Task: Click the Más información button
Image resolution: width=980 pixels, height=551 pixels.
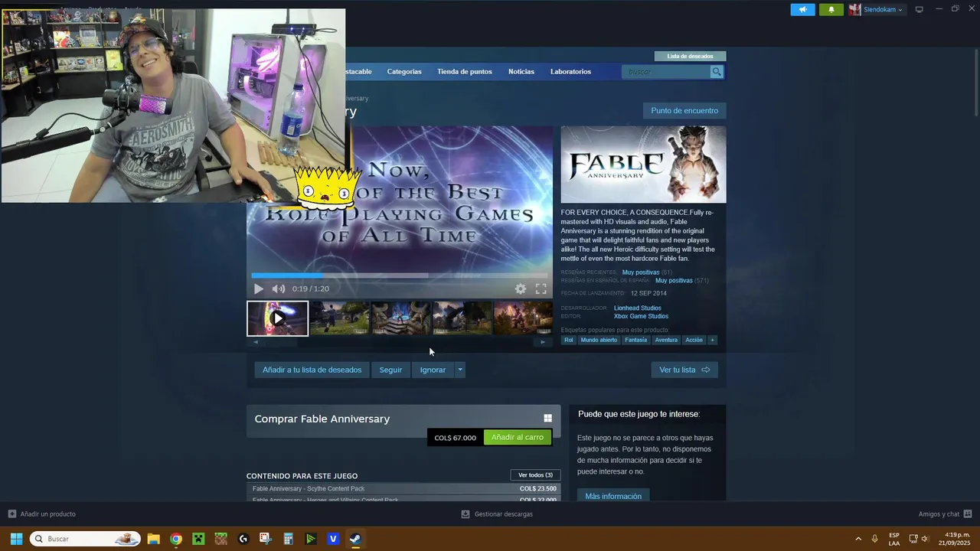Action: click(613, 496)
